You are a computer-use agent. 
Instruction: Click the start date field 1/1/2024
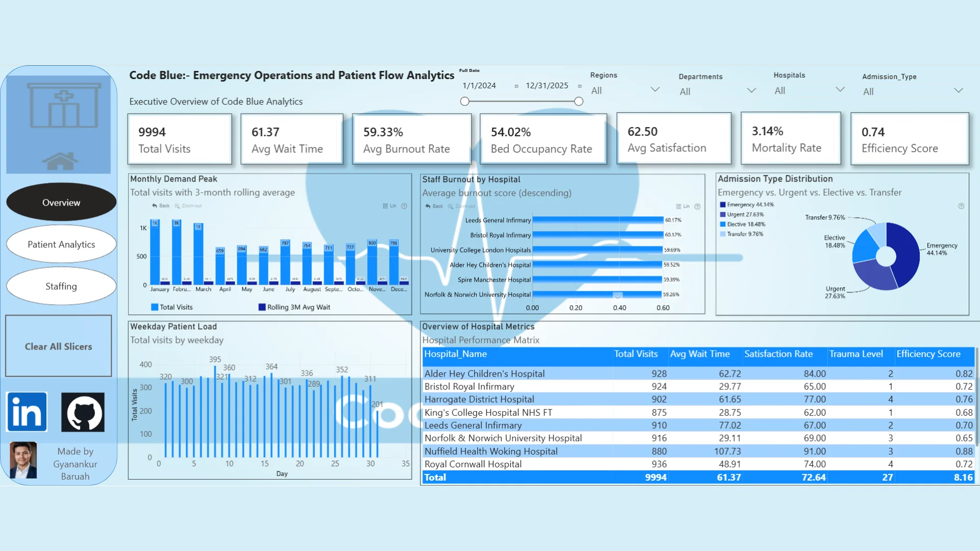(479, 86)
